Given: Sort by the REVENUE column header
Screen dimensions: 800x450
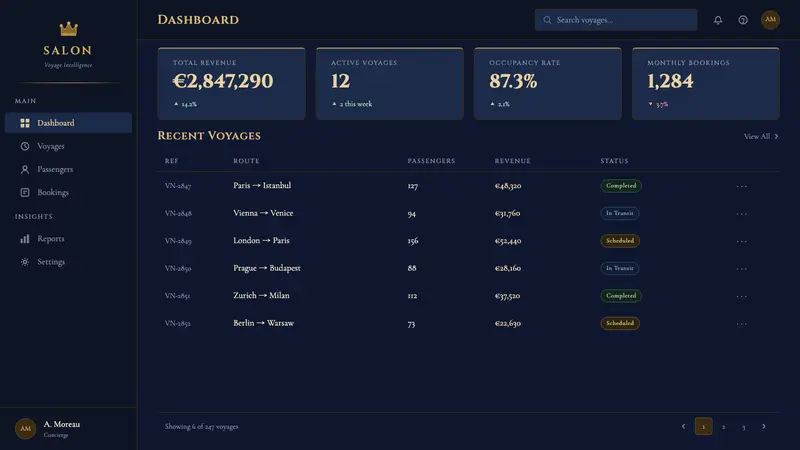Looking at the screenshot, I should tap(513, 161).
